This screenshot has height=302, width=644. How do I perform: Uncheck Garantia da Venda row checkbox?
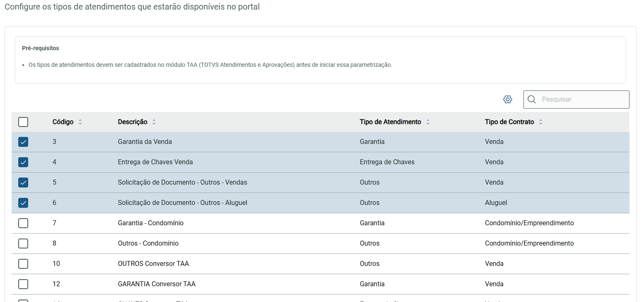click(23, 142)
